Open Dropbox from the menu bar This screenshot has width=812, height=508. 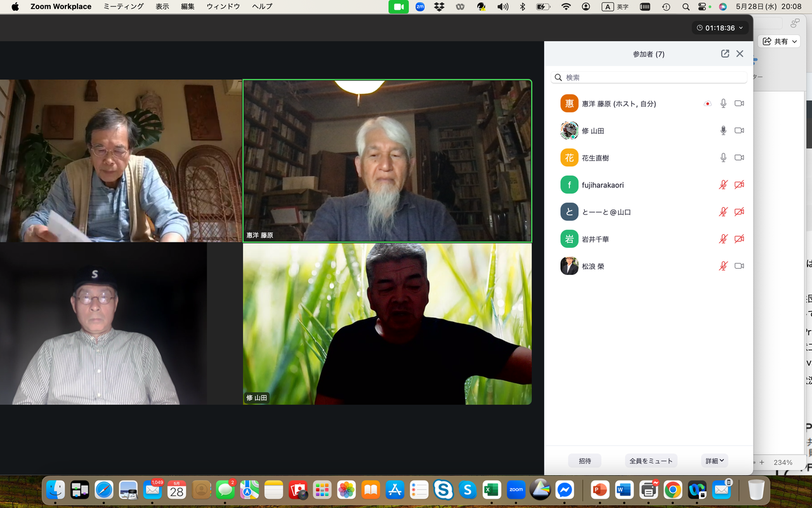click(x=439, y=6)
